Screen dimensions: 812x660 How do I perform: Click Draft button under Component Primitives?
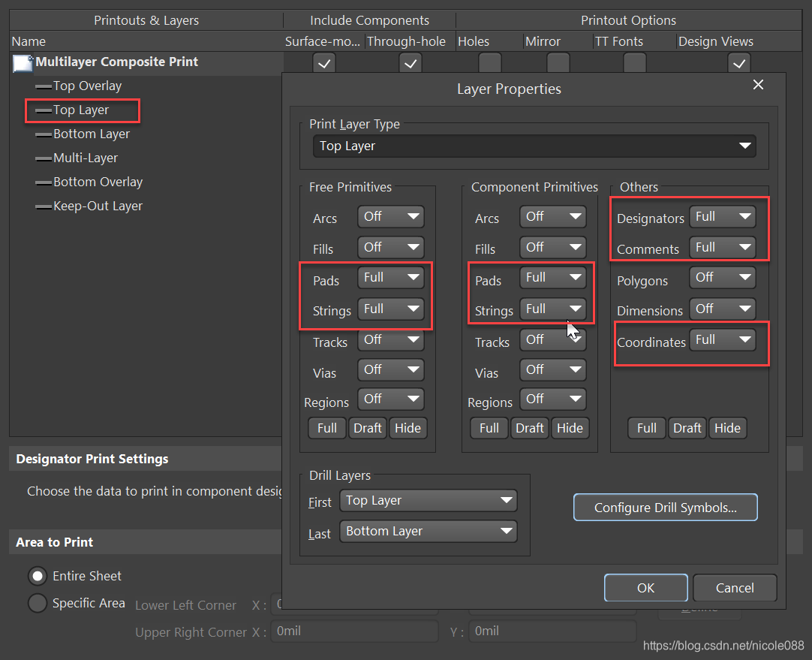coord(529,428)
